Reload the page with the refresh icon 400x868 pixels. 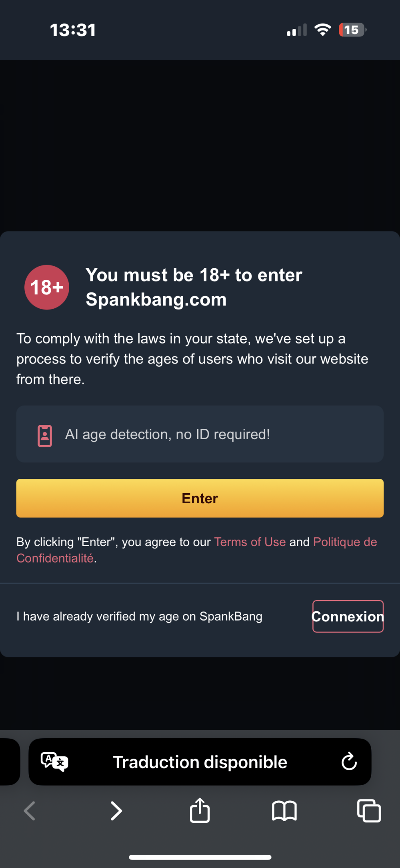349,762
